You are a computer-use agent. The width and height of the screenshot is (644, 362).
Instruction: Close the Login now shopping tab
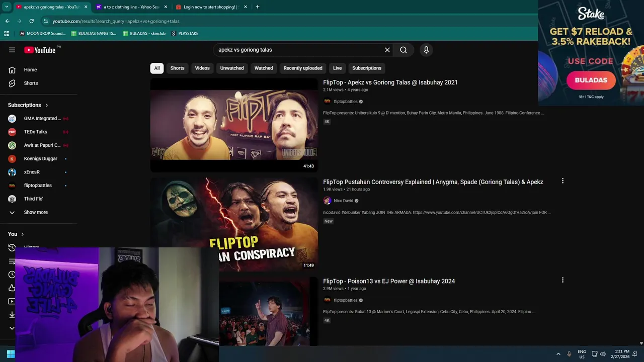pyautogui.click(x=246, y=7)
